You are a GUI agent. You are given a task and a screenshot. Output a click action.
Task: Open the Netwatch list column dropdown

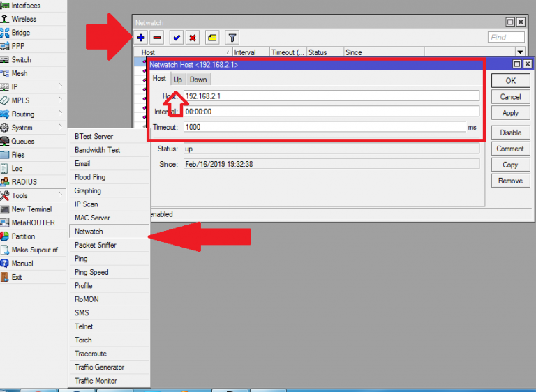click(519, 52)
